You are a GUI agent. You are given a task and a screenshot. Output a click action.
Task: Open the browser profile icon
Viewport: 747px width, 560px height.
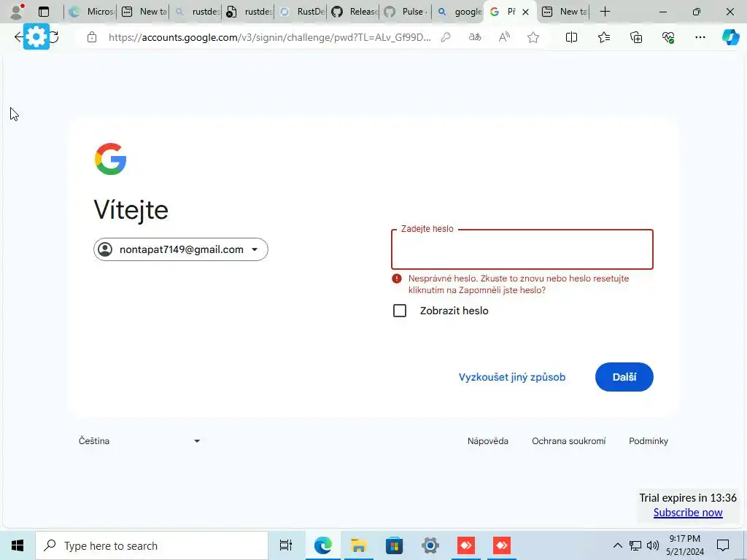(x=16, y=12)
